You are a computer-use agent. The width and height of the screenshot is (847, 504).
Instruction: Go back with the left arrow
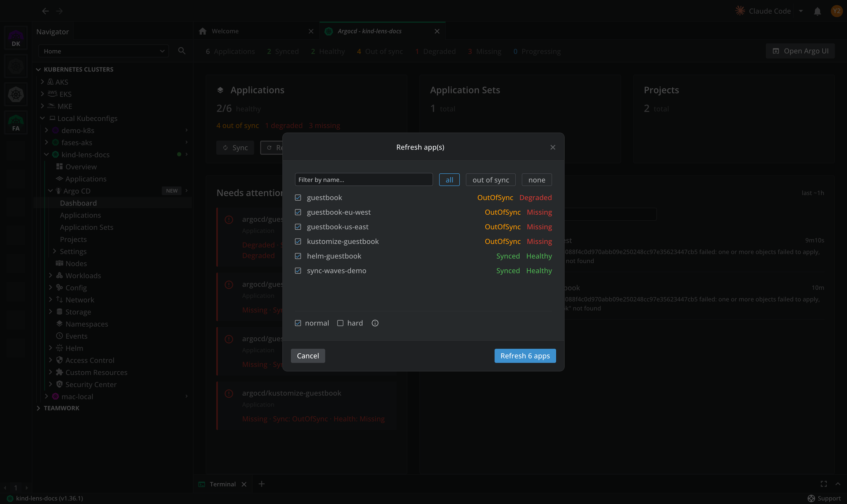[45, 11]
